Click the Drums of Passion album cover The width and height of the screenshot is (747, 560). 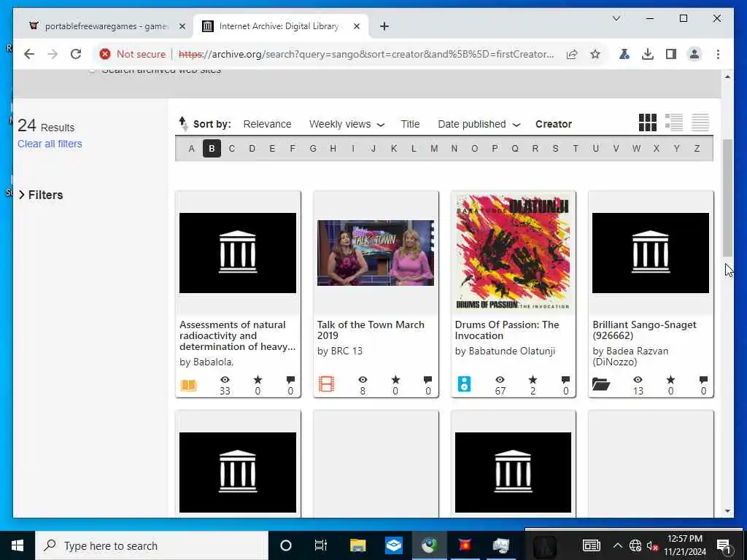(x=513, y=253)
